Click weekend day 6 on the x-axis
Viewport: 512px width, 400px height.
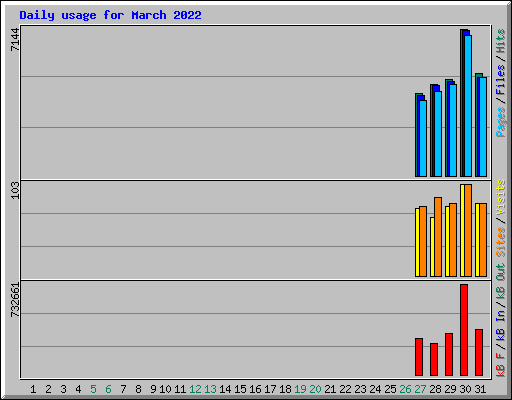pos(108,389)
